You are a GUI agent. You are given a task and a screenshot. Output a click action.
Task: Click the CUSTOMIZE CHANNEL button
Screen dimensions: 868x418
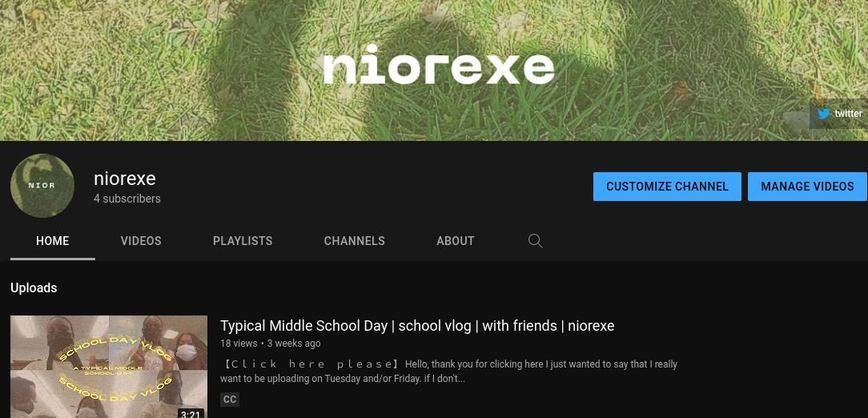(667, 187)
